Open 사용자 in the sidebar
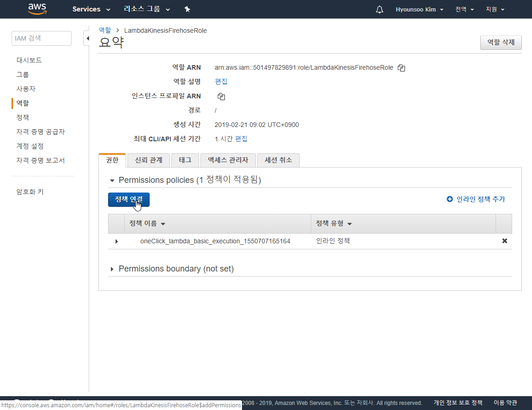The height and width of the screenshot is (410, 532). 26,89
